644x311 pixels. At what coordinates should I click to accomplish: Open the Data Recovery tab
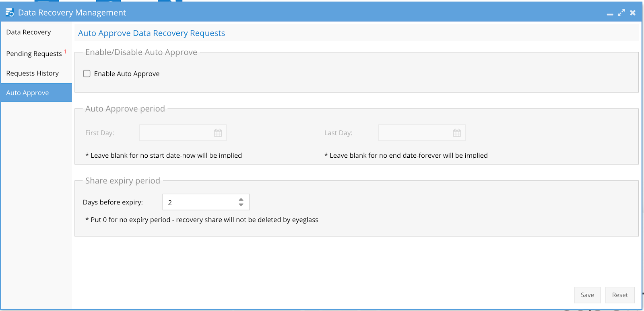[36, 32]
